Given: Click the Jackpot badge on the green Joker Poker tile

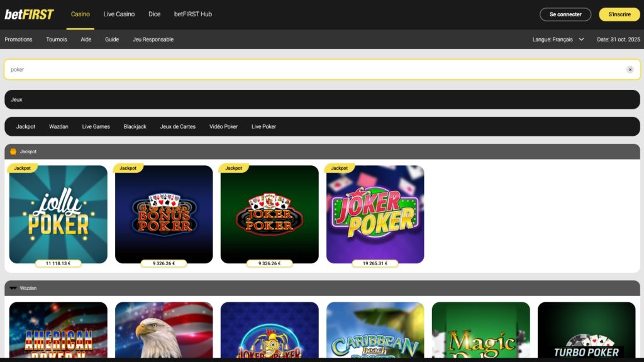Looking at the screenshot, I should point(234,168).
